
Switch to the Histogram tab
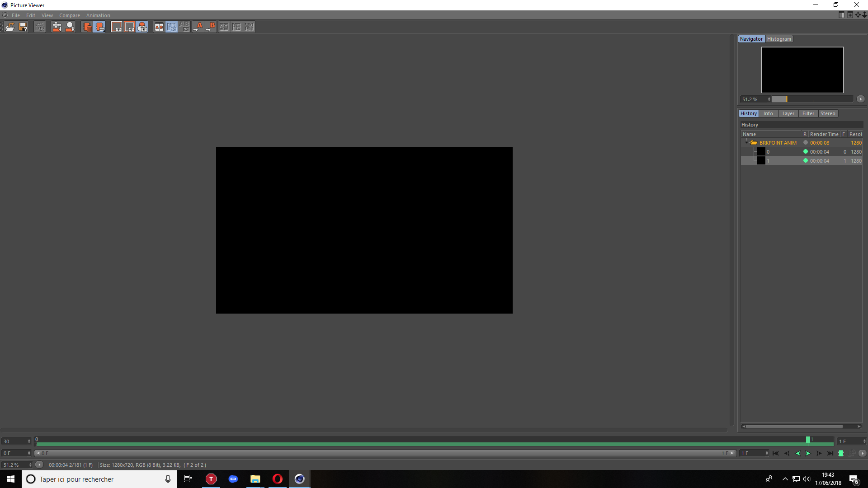(x=779, y=39)
